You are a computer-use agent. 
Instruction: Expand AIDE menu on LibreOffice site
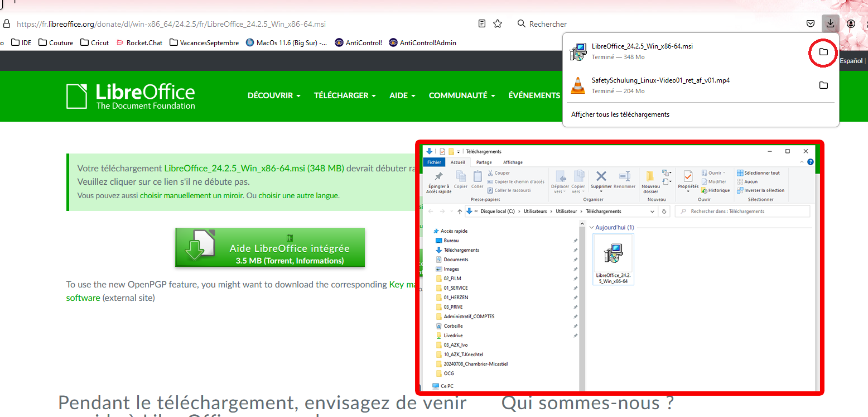pos(402,95)
